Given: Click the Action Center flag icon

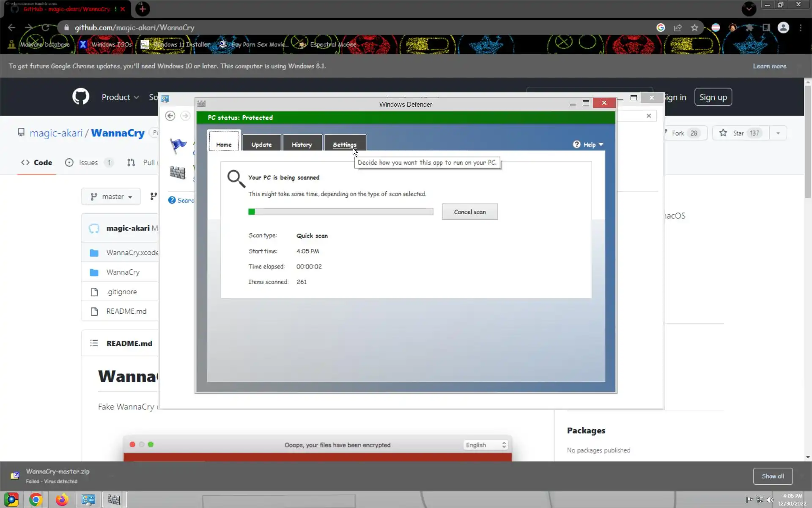Looking at the screenshot, I should click(x=178, y=145).
